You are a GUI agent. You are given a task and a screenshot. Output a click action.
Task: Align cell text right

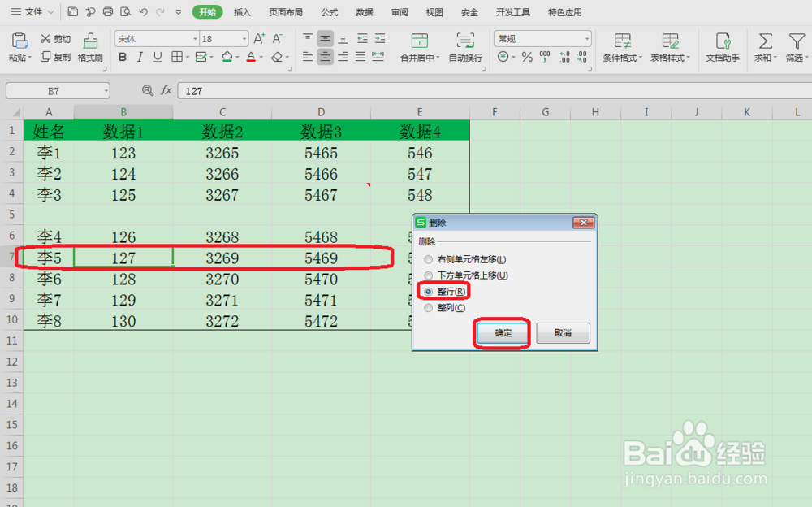point(343,57)
